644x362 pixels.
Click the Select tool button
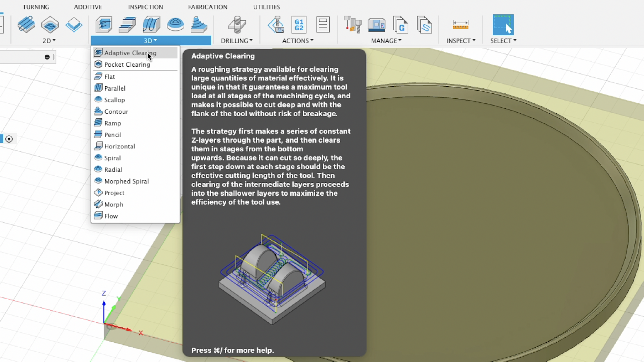pyautogui.click(x=503, y=25)
